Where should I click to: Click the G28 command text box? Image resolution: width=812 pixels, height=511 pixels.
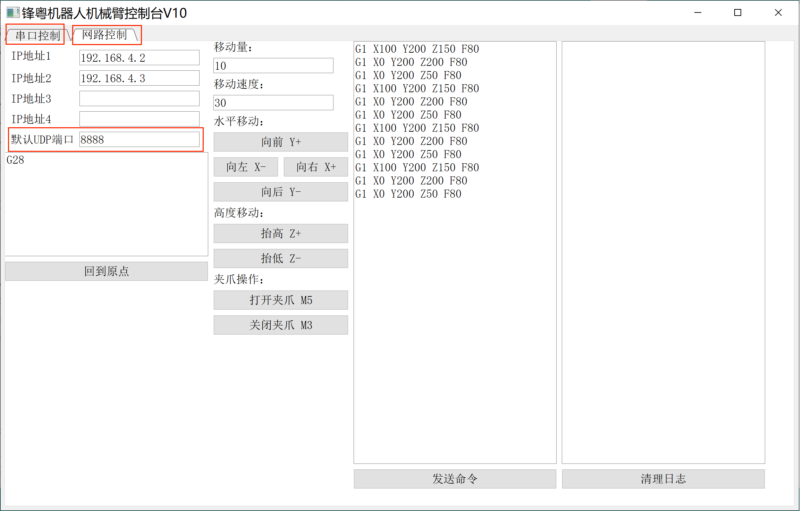click(x=106, y=205)
